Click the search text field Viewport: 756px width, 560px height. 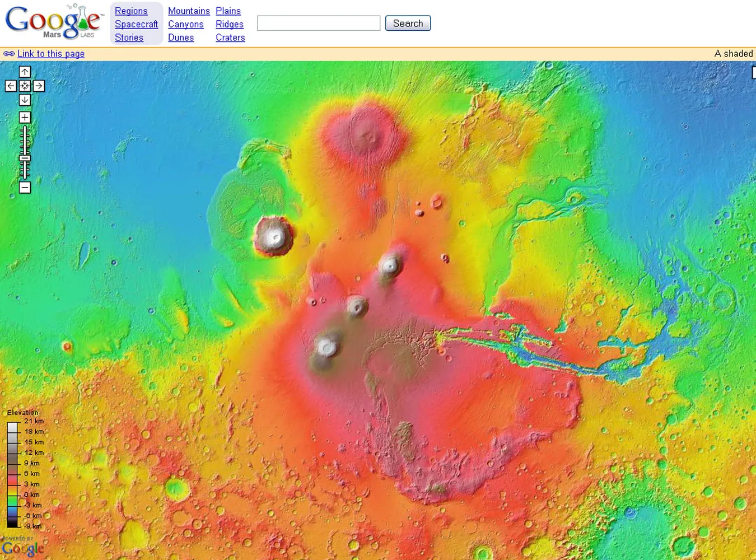pos(318,23)
